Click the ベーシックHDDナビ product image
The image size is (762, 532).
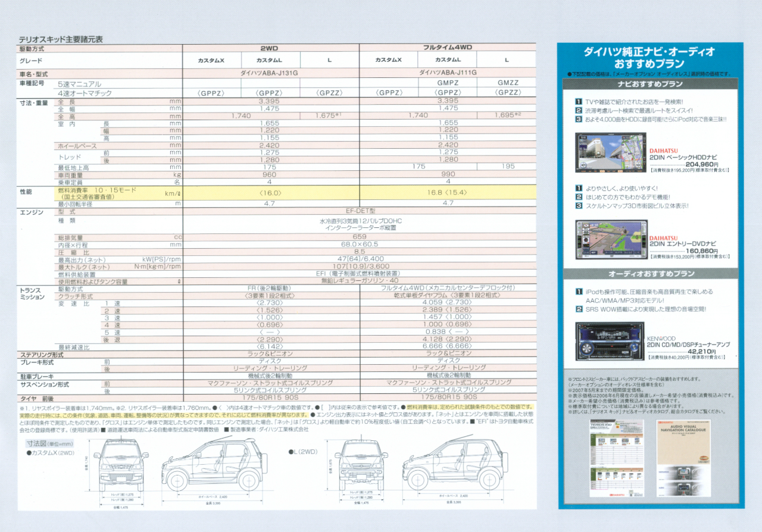(610, 153)
